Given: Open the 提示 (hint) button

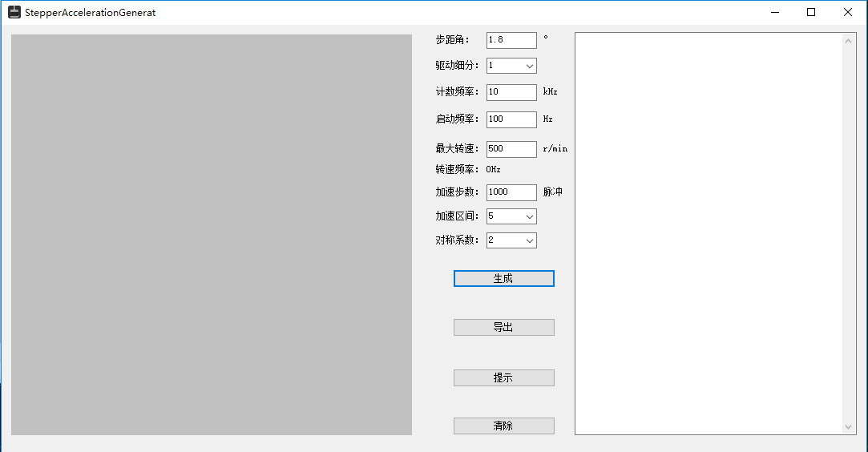Looking at the screenshot, I should (x=504, y=377).
